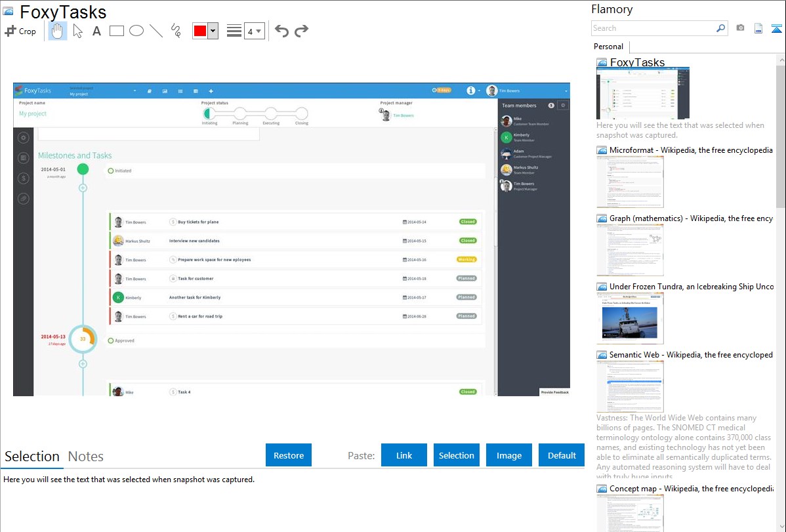786x532 pixels.
Task: Open the color picker dropdown arrow
Action: click(x=213, y=31)
